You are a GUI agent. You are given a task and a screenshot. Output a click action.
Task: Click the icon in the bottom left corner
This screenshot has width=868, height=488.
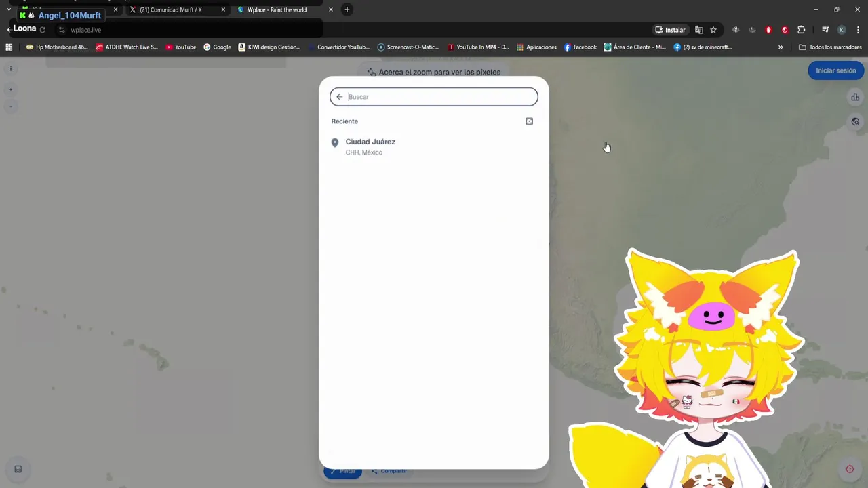click(x=18, y=469)
